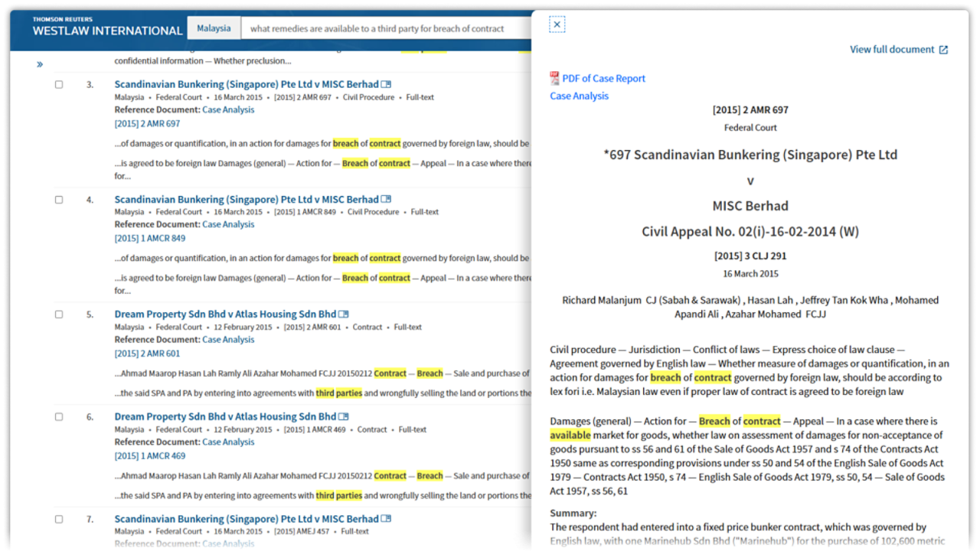This screenshot has height=551, width=980.
Task: Click preview heading '[2015] 3 CLJ 291'
Action: pos(750,256)
